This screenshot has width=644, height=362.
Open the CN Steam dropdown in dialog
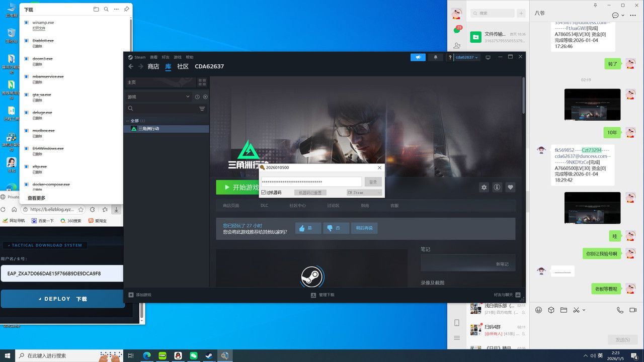point(365,193)
